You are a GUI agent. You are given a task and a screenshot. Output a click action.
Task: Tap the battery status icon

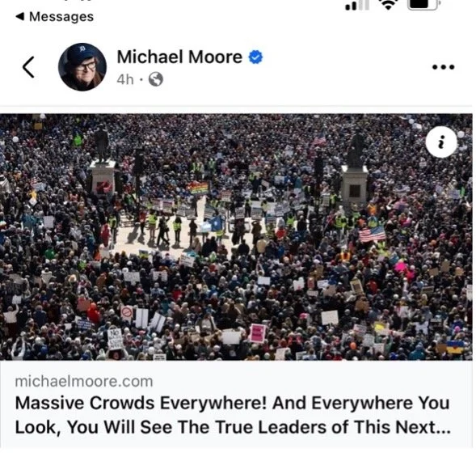[423, 4]
